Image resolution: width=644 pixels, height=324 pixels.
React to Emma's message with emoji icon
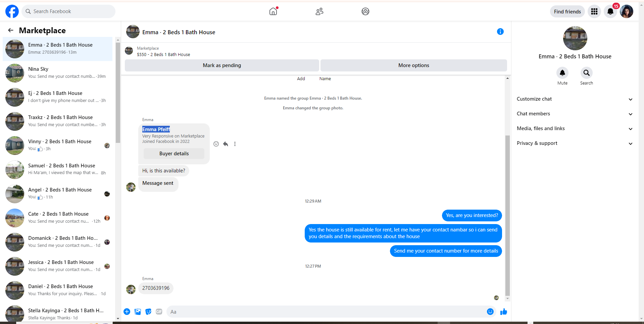click(216, 144)
